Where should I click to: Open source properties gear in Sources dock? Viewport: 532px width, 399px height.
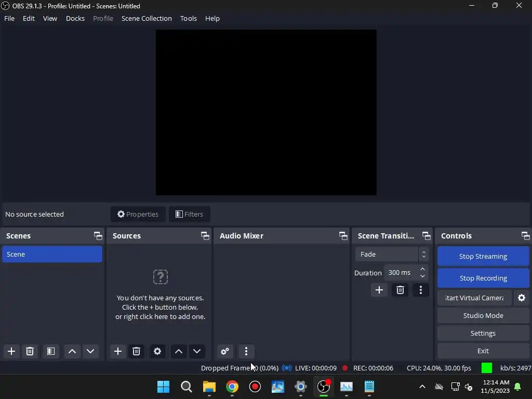click(x=157, y=351)
